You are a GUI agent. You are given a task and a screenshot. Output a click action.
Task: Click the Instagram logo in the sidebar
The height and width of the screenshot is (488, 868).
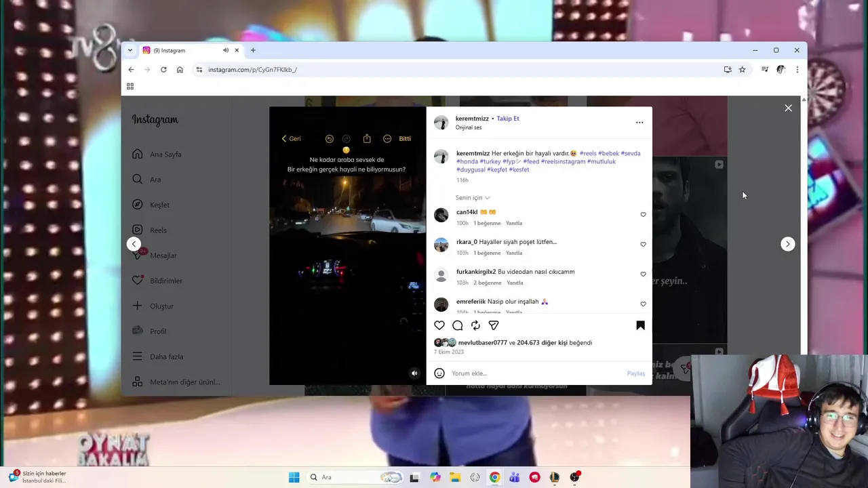tap(155, 120)
